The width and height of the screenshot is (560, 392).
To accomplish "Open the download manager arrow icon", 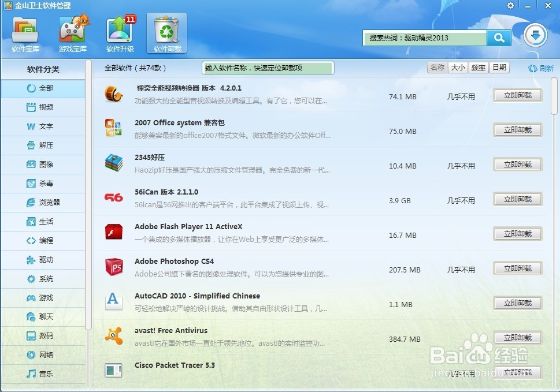I will click(x=535, y=35).
